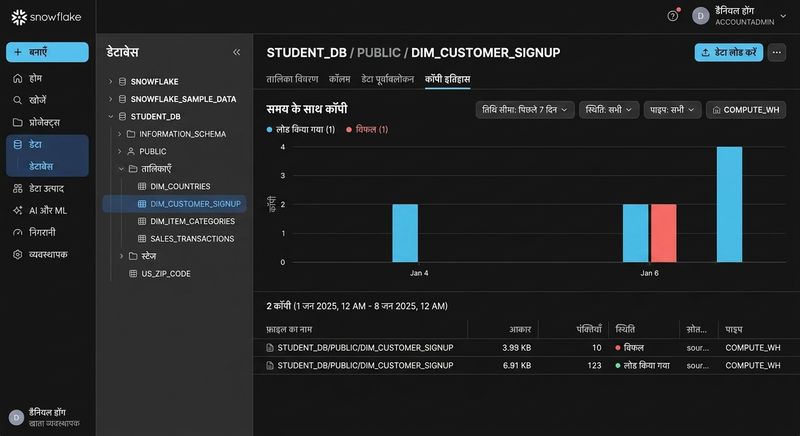Click the खोजें search icon

coord(17,100)
